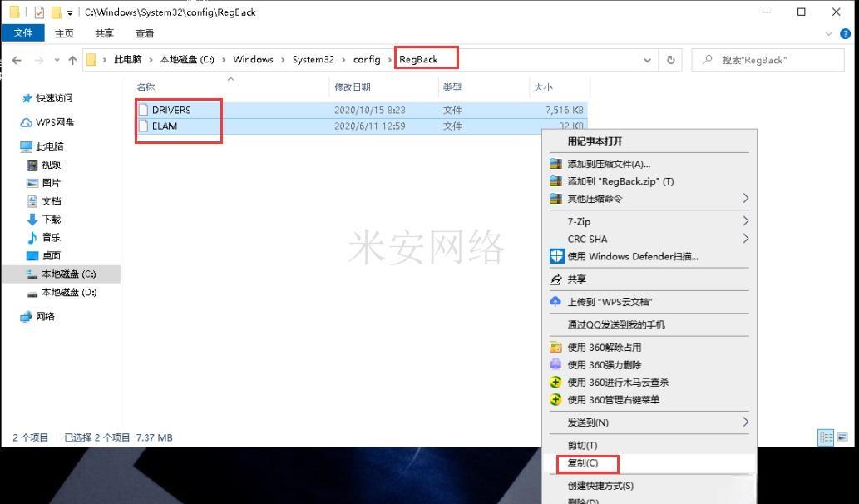Click the DRIVERS file icon
This screenshot has height=504, width=859.
point(144,110)
